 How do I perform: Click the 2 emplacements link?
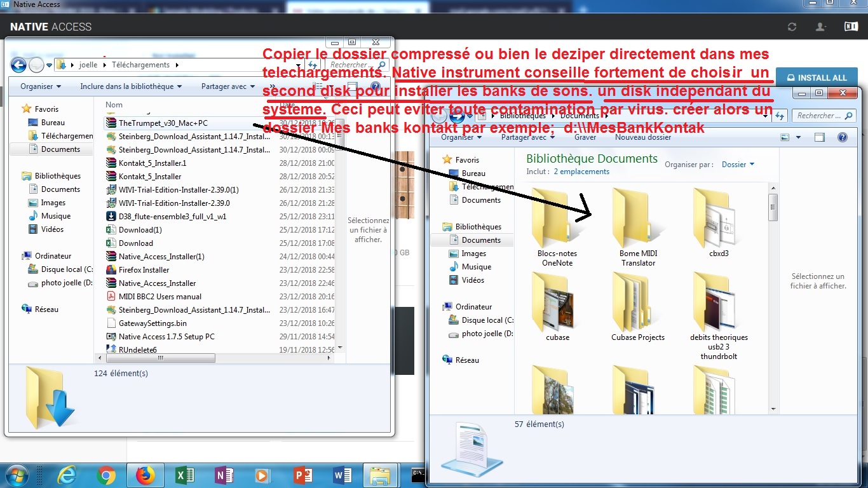click(x=581, y=172)
